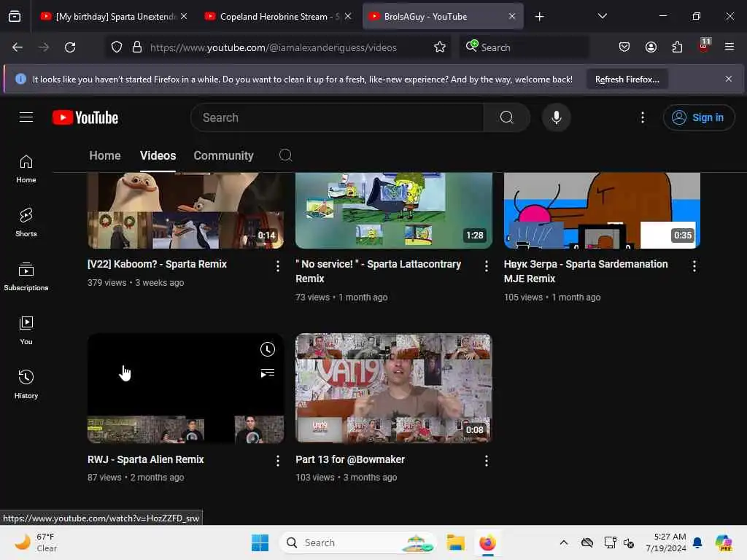Click Firefox toolbar Search box
747x560 pixels.
point(524,47)
